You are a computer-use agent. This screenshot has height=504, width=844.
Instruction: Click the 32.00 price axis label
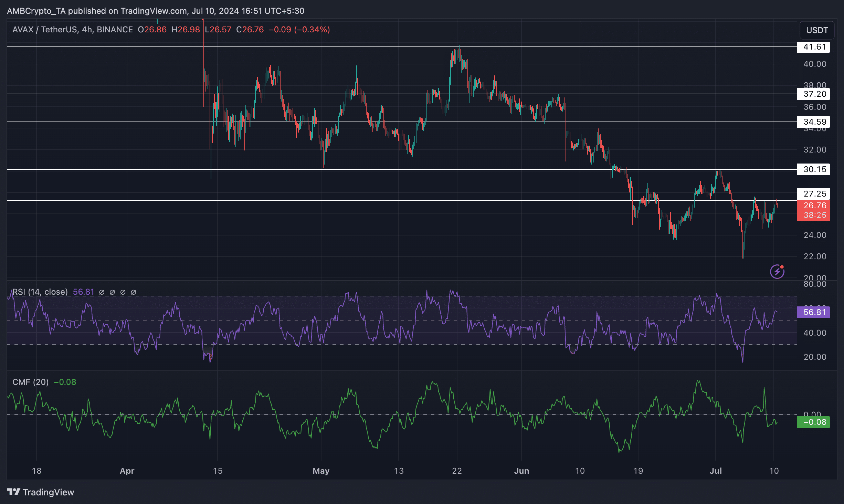(815, 150)
